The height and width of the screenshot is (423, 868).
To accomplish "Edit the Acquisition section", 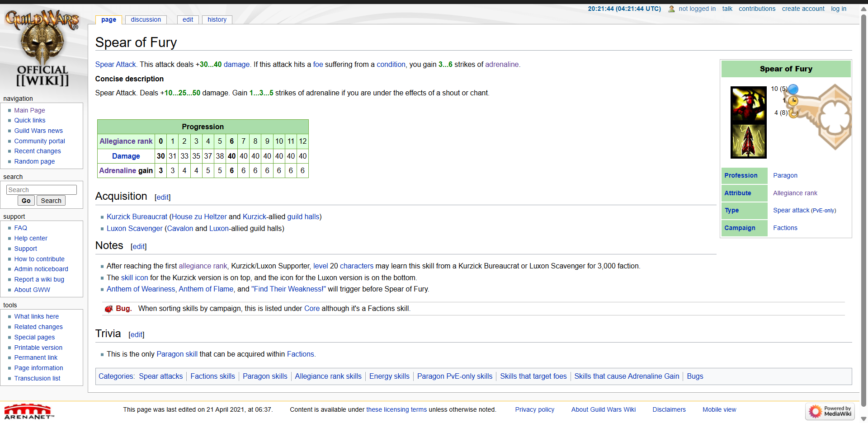I will 163,197.
